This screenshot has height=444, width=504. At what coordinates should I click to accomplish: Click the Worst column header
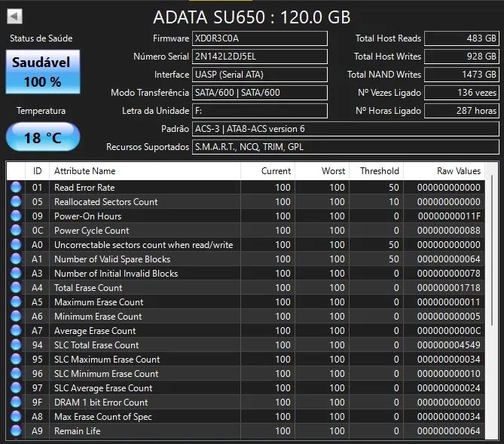(x=322, y=171)
